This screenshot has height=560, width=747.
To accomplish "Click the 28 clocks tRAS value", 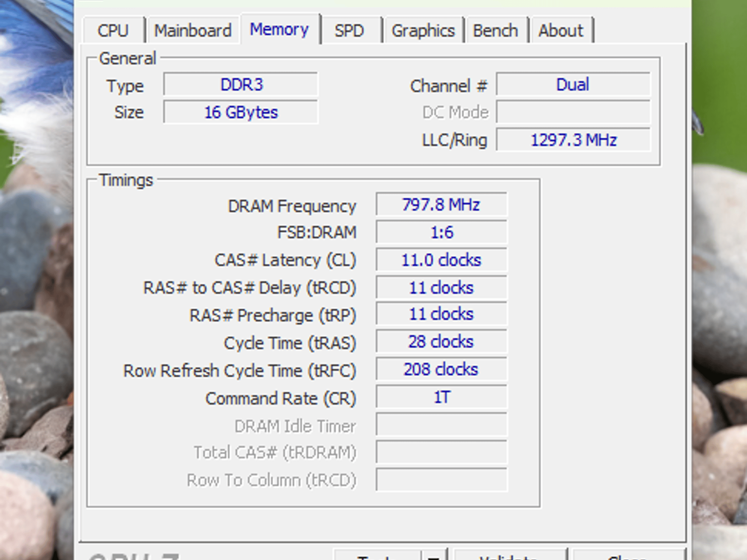I will pos(441,342).
